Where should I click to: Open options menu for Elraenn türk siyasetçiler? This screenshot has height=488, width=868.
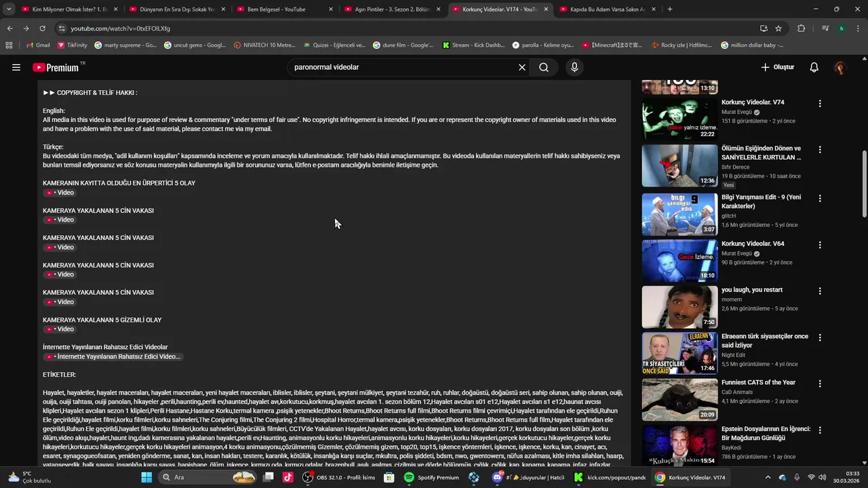coord(820,337)
